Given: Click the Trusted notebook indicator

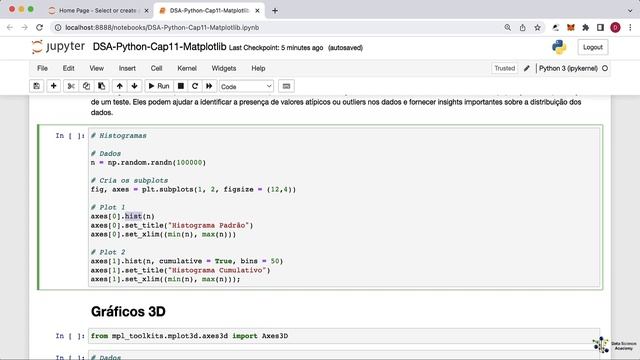Looking at the screenshot, I should pyautogui.click(x=504, y=68).
